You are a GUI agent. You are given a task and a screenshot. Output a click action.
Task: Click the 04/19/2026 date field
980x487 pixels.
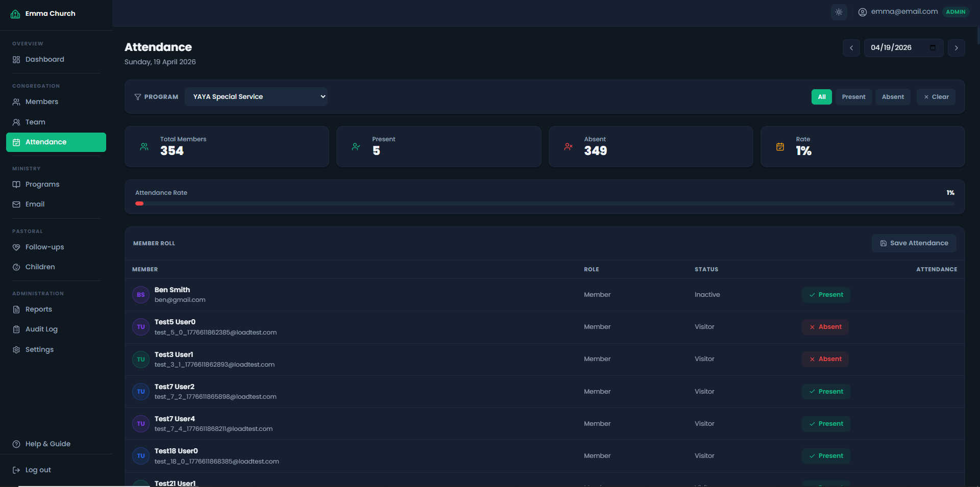pyautogui.click(x=903, y=48)
